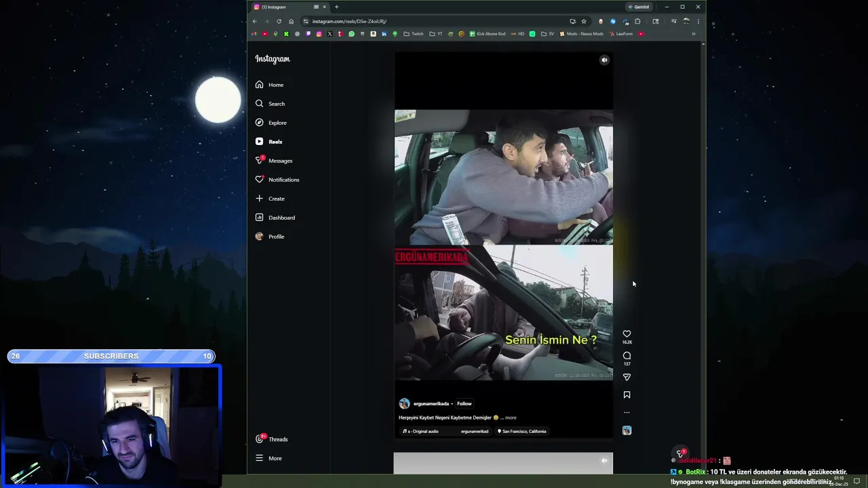Image resolution: width=868 pixels, height=488 pixels.
Task: Click ergunamerikada's profile avatar
Action: pos(404,404)
